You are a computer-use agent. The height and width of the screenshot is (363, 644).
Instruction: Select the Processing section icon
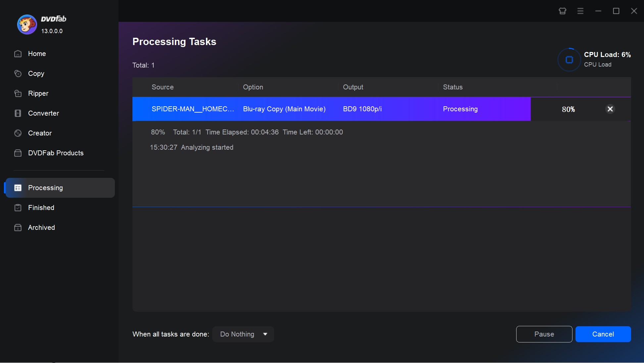coord(18,188)
